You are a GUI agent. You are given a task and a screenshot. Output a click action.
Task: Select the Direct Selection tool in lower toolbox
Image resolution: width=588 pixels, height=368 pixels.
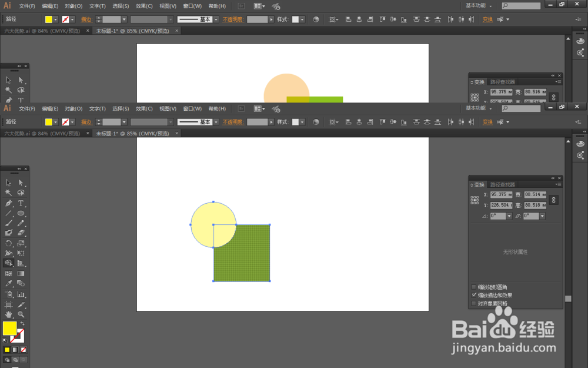[x=21, y=183]
